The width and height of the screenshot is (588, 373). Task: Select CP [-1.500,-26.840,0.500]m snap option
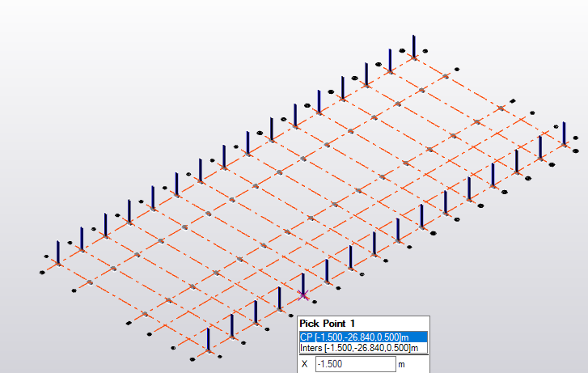click(363, 337)
